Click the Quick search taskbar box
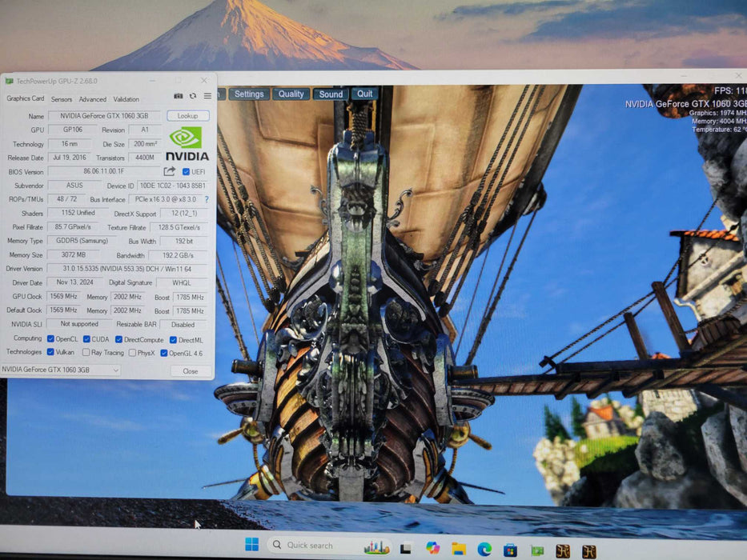Image resolution: width=747 pixels, height=560 pixels. coord(329,546)
